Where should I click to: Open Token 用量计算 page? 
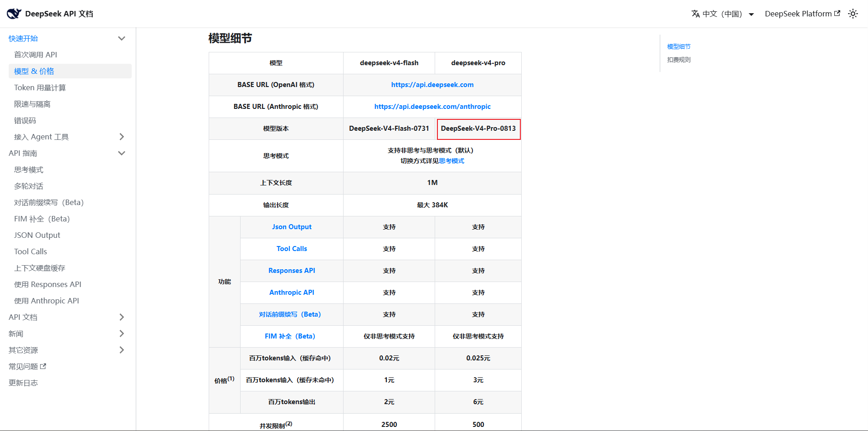40,87
